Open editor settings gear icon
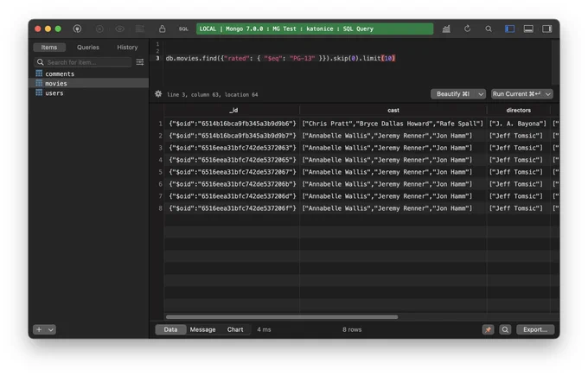The image size is (588, 376). pos(158,94)
